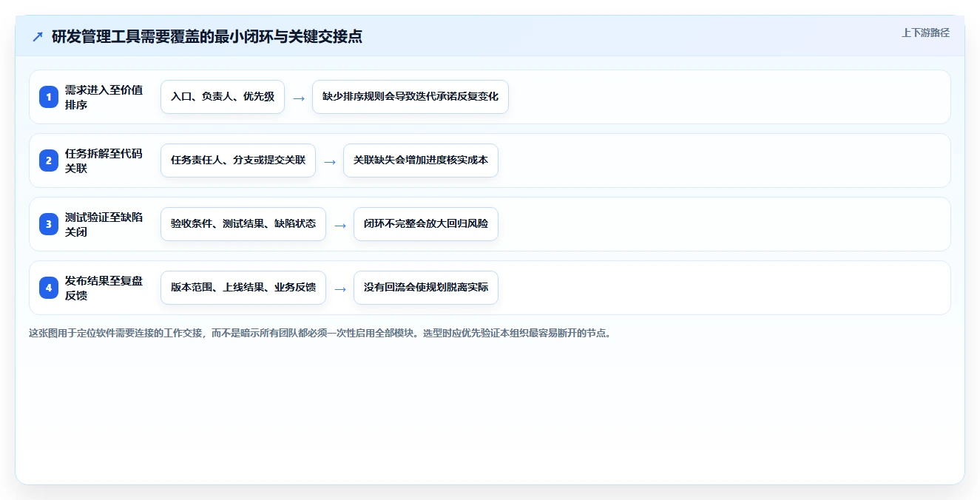Click the footnote beginning 这张图用于定位软件
Image resolution: width=980 pixels, height=500 pixels.
(320, 333)
